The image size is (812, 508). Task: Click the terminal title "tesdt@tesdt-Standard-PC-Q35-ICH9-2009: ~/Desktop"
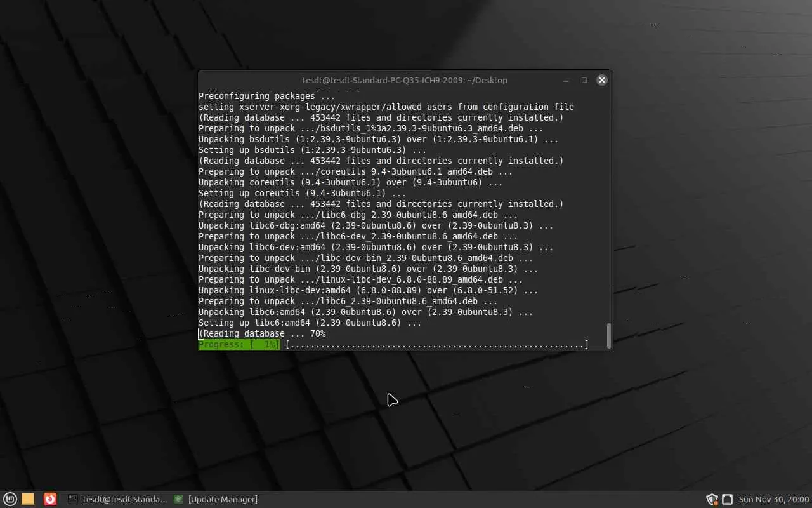[x=405, y=80]
